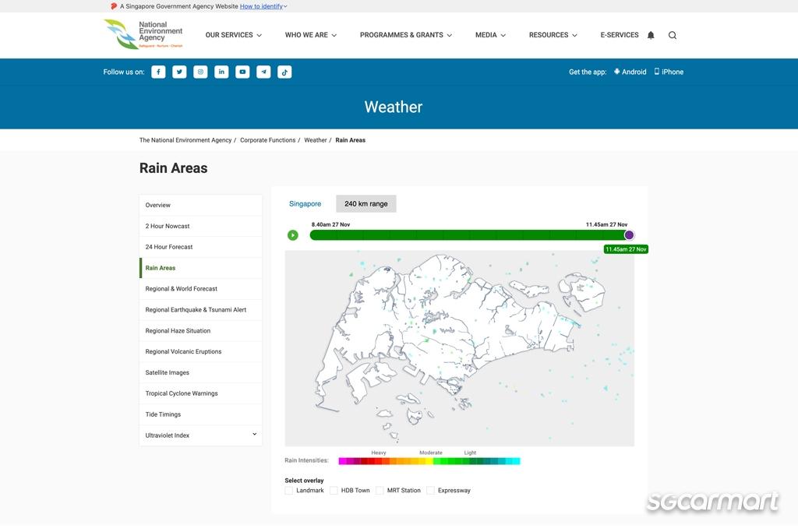Click the notification bell icon
Screen dimensions: 798x532
pyautogui.click(x=651, y=35)
